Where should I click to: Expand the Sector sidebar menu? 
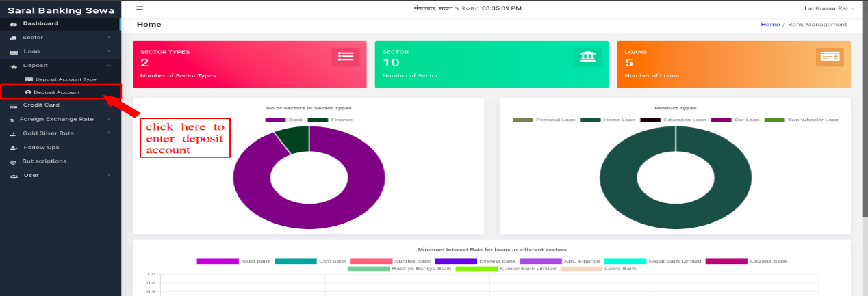click(60, 38)
